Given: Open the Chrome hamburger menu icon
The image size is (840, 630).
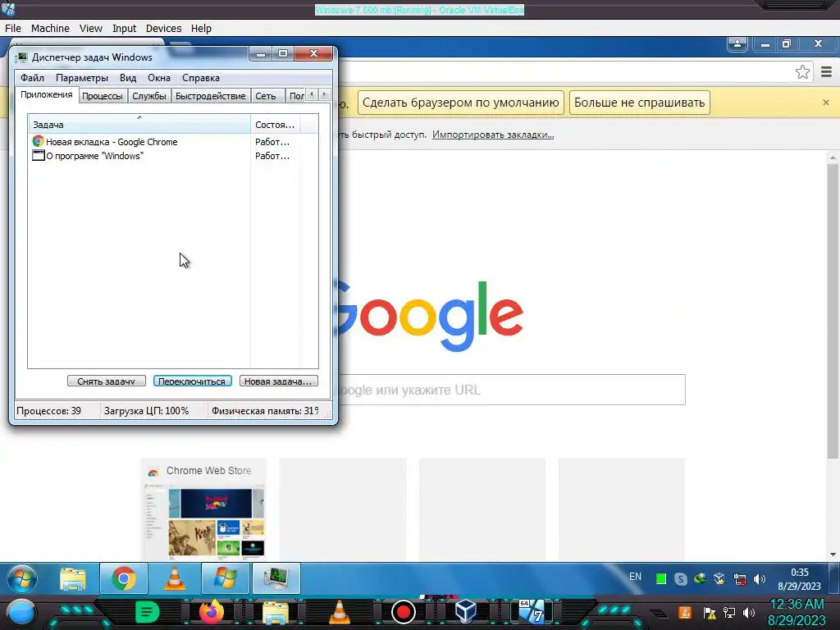Looking at the screenshot, I should coord(826,72).
